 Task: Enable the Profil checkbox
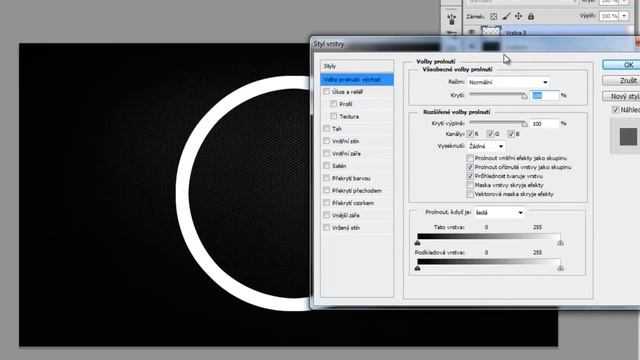[x=334, y=104]
